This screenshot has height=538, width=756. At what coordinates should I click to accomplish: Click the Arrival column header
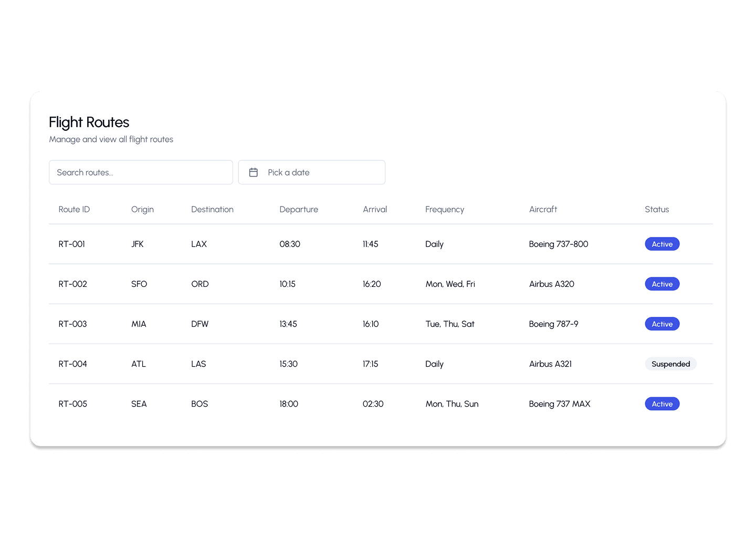(374, 209)
